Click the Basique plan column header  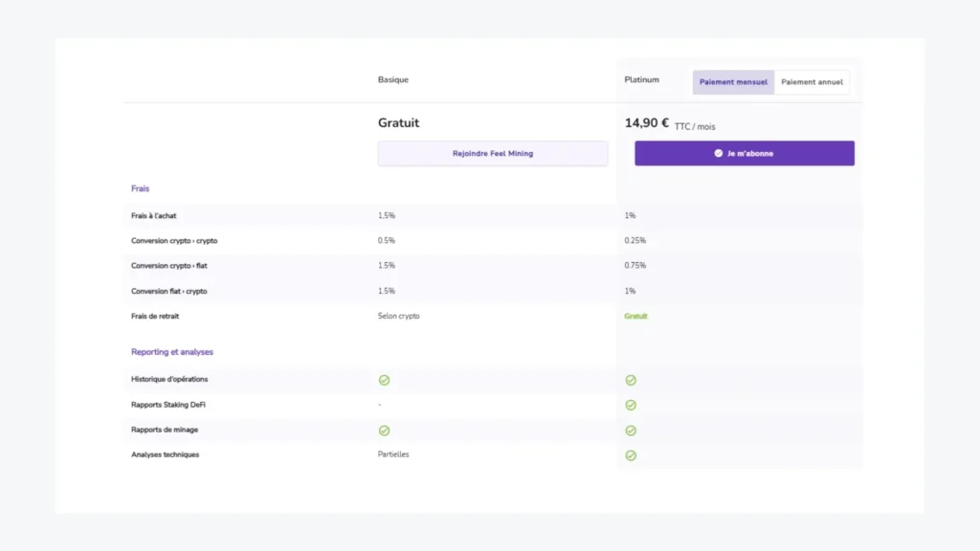[x=393, y=79]
